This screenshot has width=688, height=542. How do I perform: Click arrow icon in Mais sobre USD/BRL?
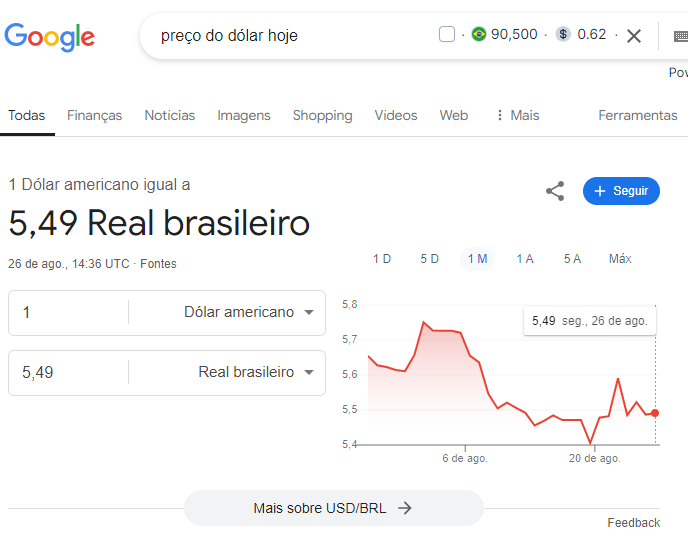[x=405, y=508]
